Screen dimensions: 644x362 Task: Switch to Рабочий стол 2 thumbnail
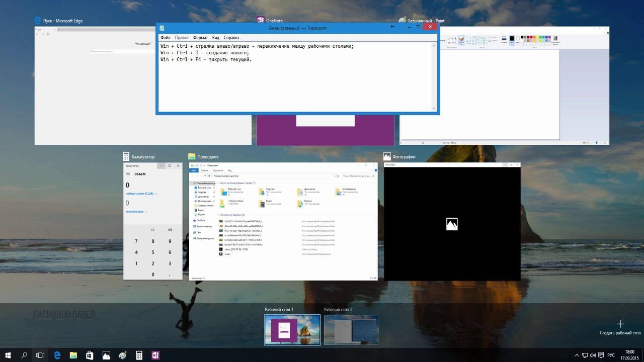tap(351, 330)
